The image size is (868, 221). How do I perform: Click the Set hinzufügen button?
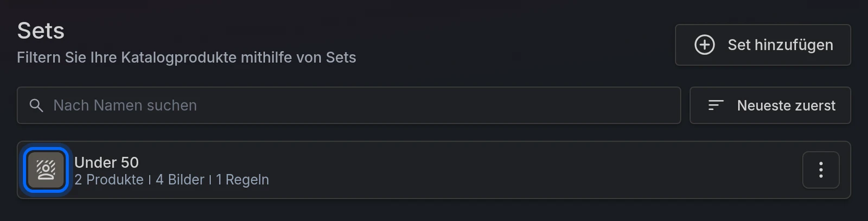tap(763, 45)
